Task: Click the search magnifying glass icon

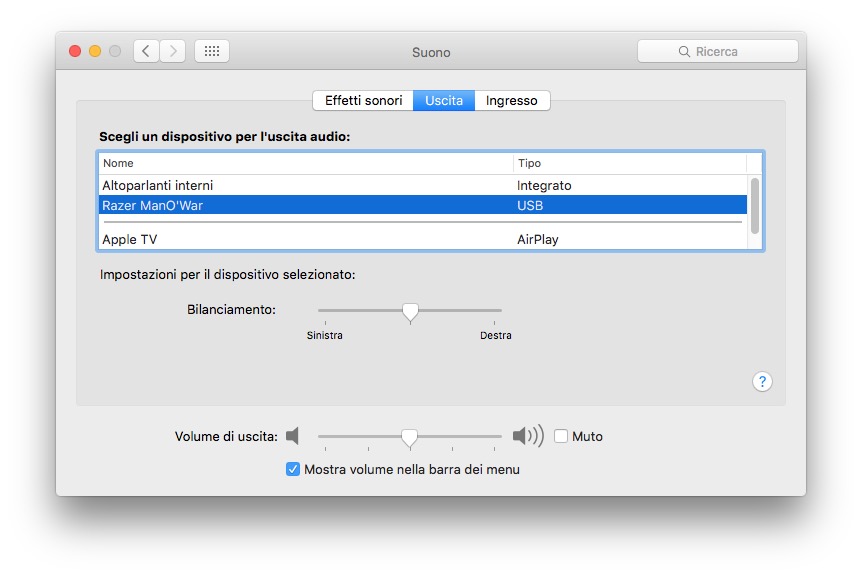Action: (684, 52)
